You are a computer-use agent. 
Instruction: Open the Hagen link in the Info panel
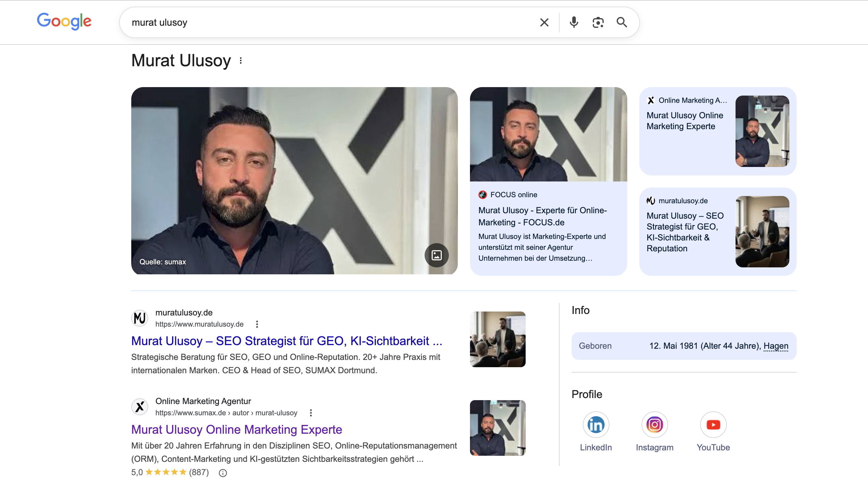click(x=776, y=346)
